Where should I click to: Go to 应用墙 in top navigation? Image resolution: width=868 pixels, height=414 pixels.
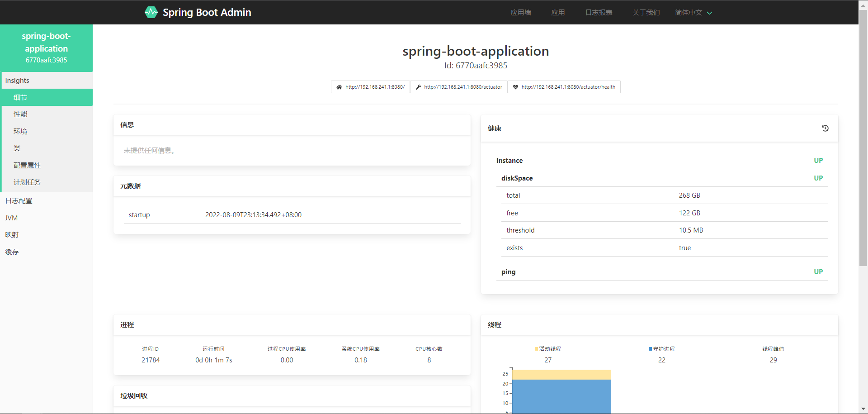pyautogui.click(x=521, y=13)
